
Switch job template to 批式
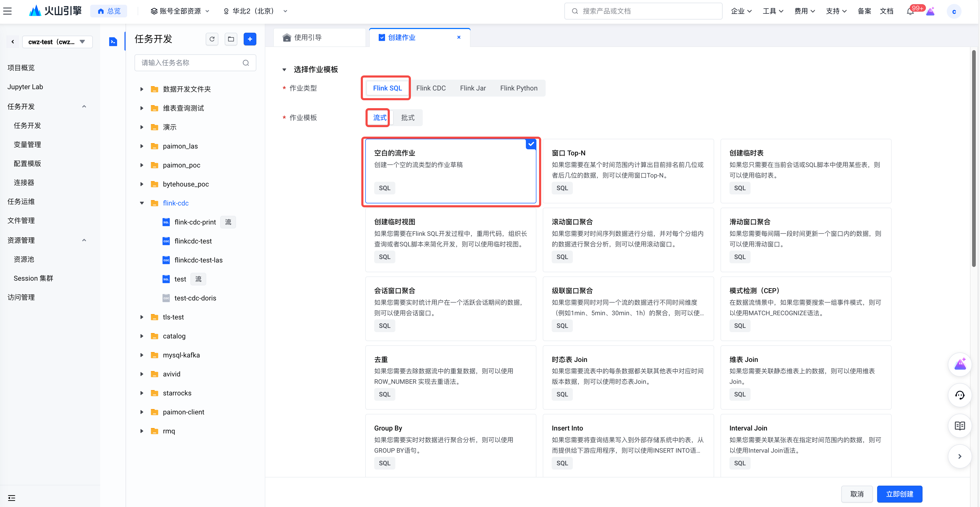click(407, 118)
